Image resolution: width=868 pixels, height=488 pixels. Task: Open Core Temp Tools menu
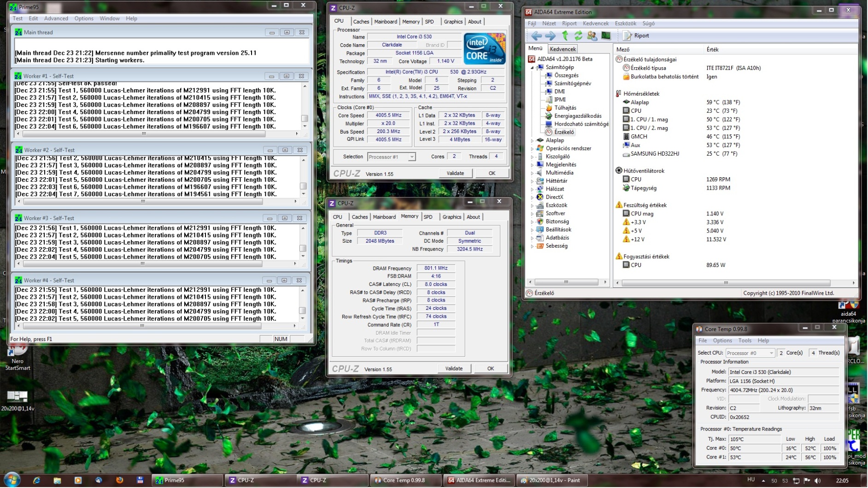pos(745,341)
